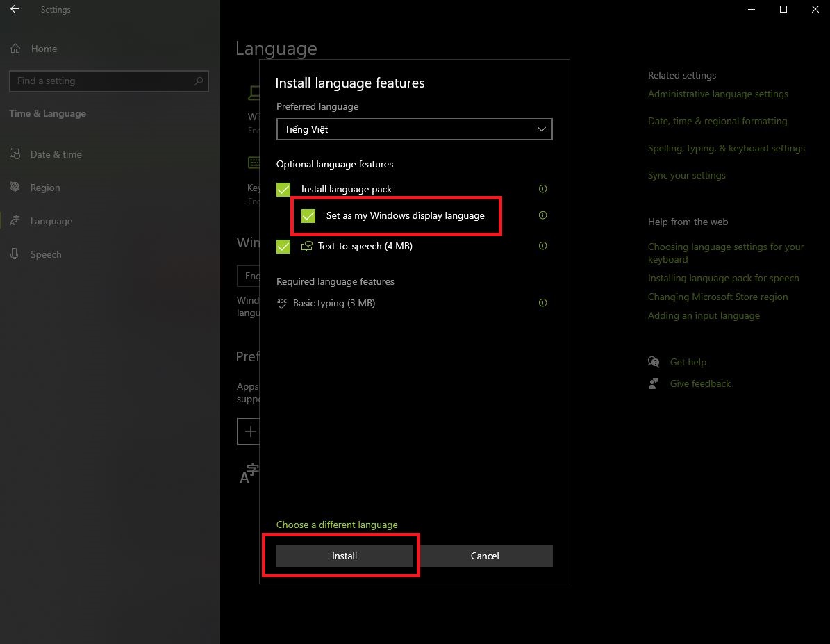Show info for Install language pack
Viewport: 830px width, 644px height.
[542, 188]
